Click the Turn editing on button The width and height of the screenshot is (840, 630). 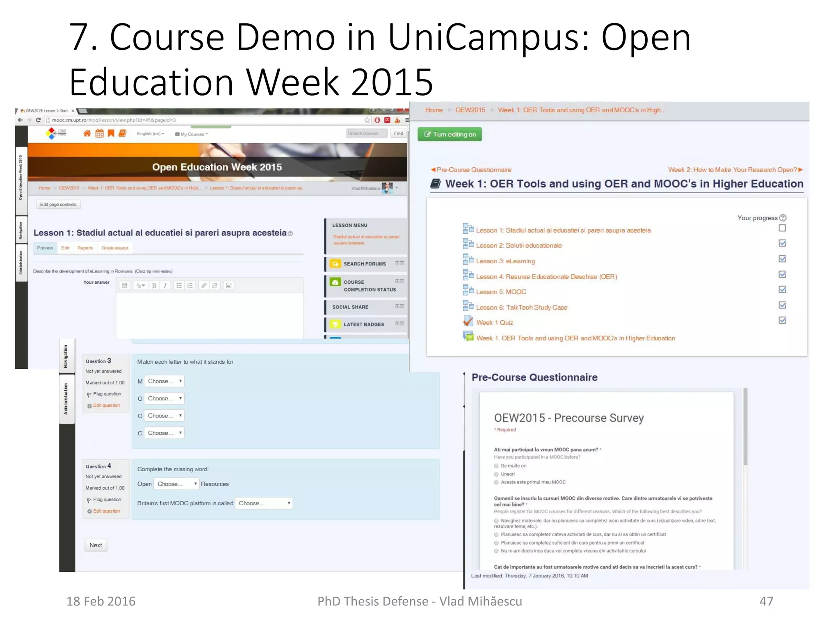(450, 134)
